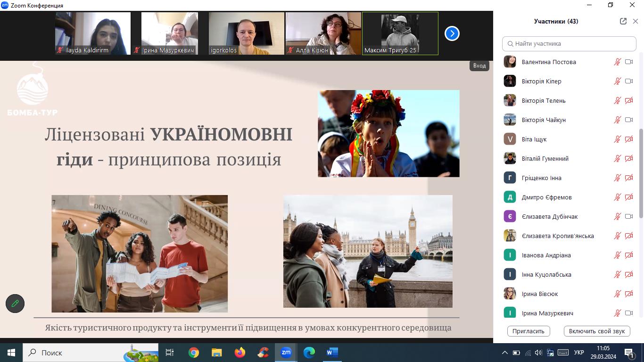Close the participants panel
This screenshot has height=362, width=644.
click(x=635, y=21)
